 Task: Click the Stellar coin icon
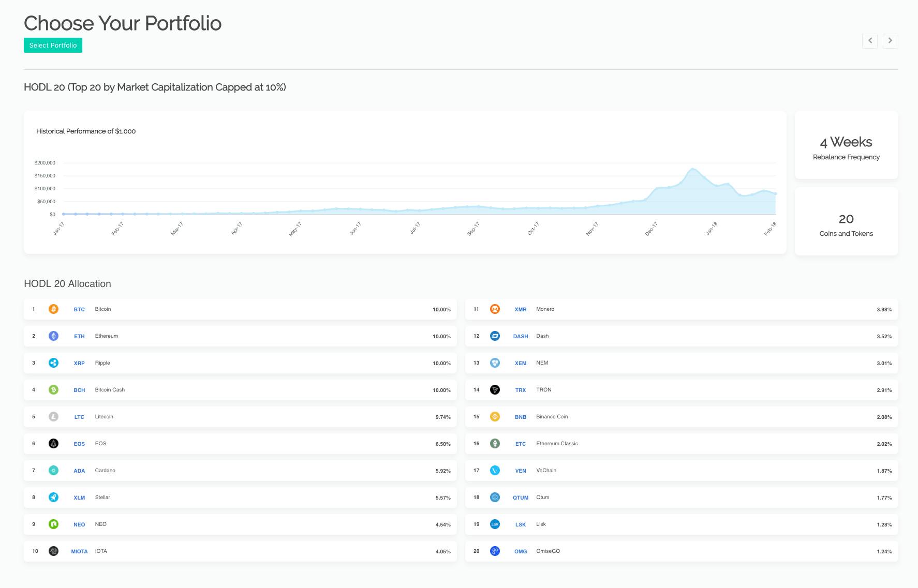click(x=53, y=497)
